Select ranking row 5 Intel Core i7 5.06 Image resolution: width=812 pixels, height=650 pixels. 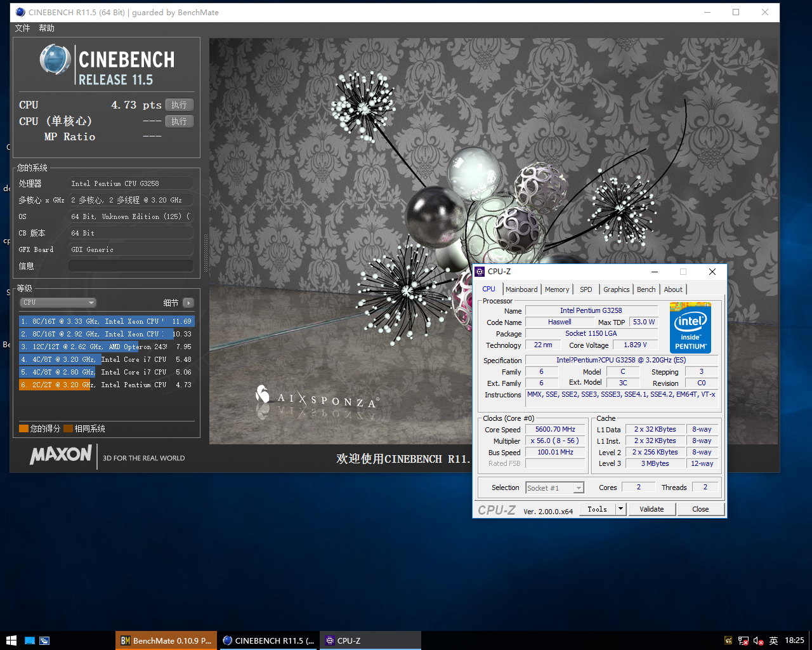107,372
